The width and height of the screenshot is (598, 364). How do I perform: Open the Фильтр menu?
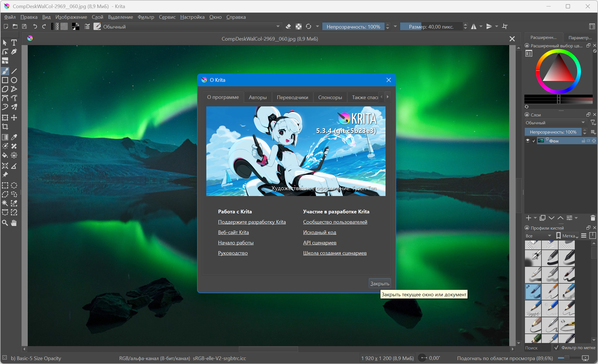[146, 17]
